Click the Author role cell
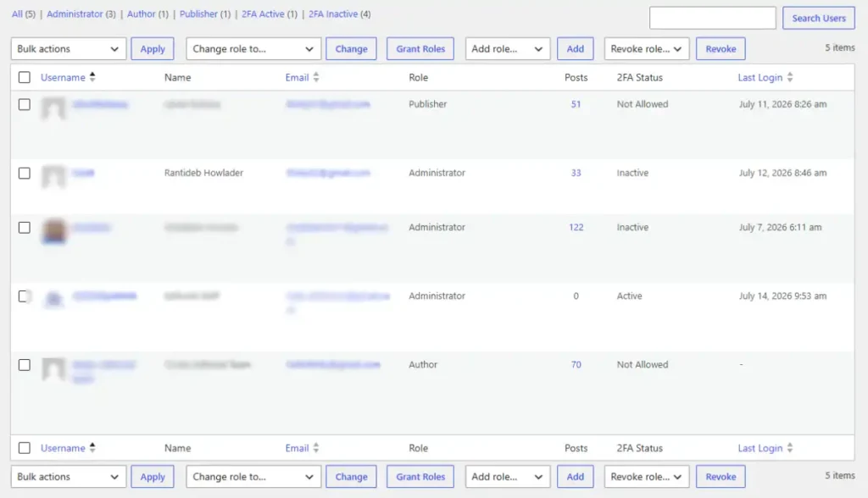The height and width of the screenshot is (498, 868). (423, 365)
